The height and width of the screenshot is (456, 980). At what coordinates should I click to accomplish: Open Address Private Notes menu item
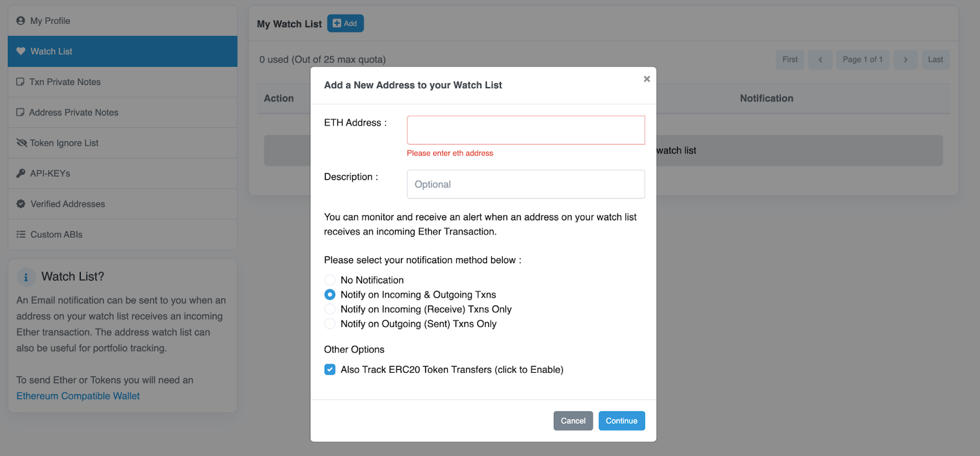coord(73,113)
